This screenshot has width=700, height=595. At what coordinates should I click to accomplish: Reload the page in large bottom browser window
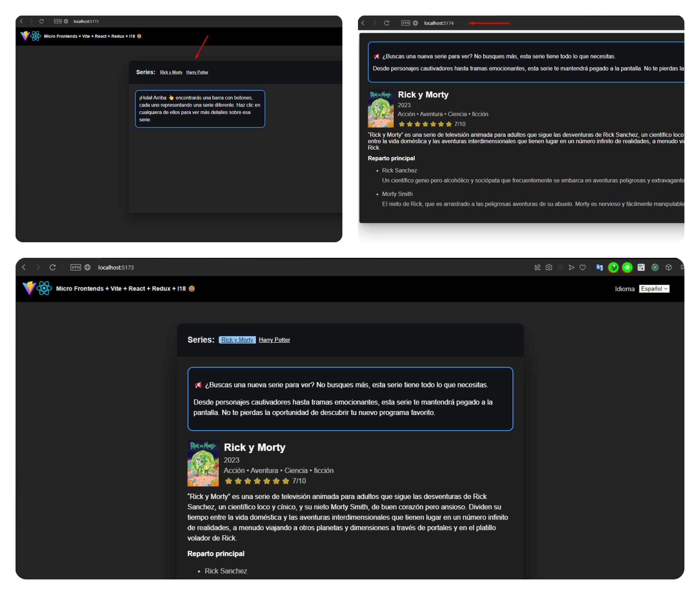coord(53,267)
